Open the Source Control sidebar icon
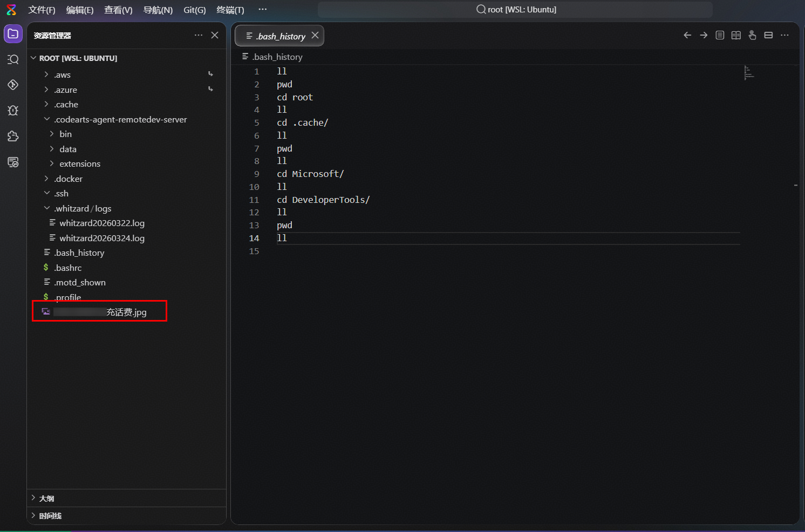Screen dimensions: 805x532 (13, 85)
